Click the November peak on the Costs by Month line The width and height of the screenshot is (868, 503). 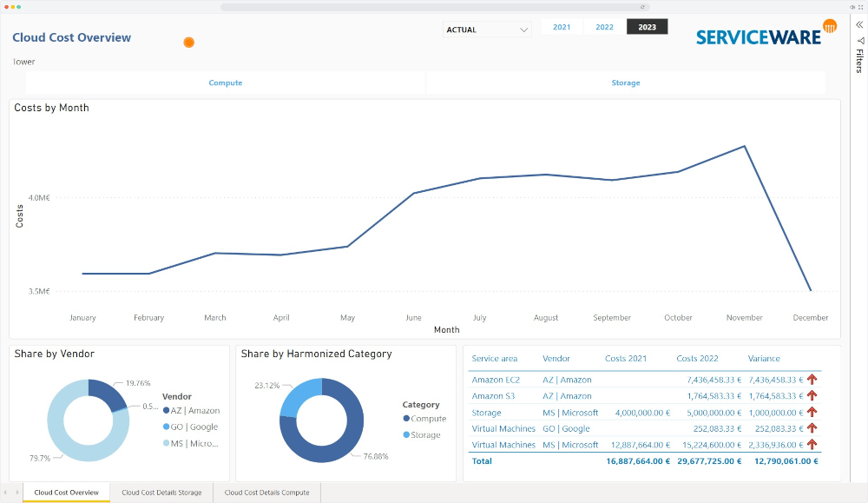[x=743, y=146]
